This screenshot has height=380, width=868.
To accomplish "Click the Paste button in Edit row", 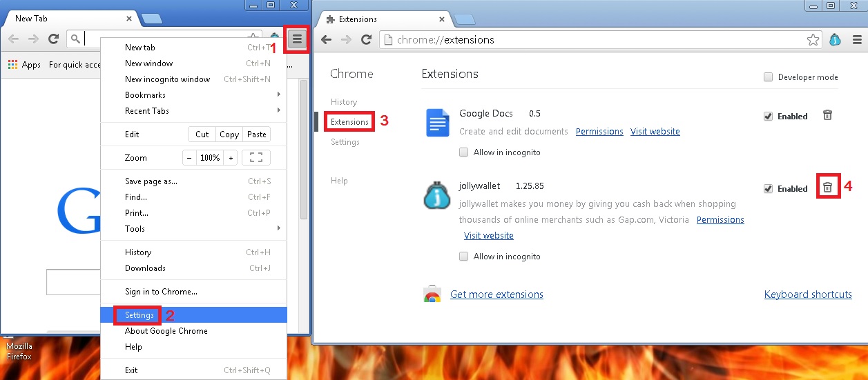I will point(256,134).
